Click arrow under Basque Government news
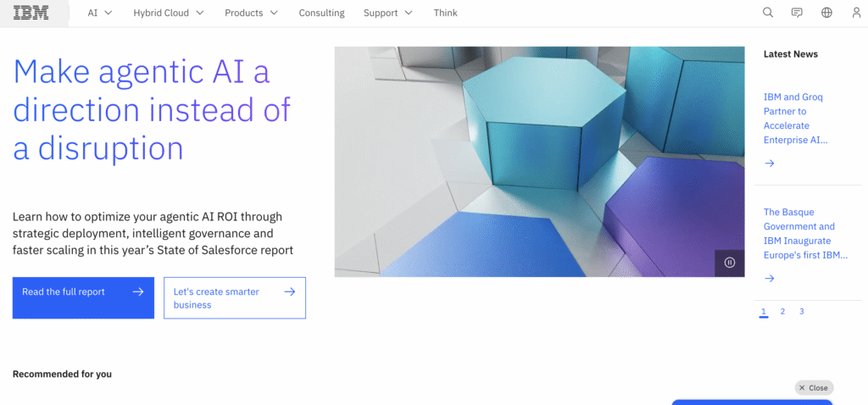868x405 pixels. [x=769, y=278]
